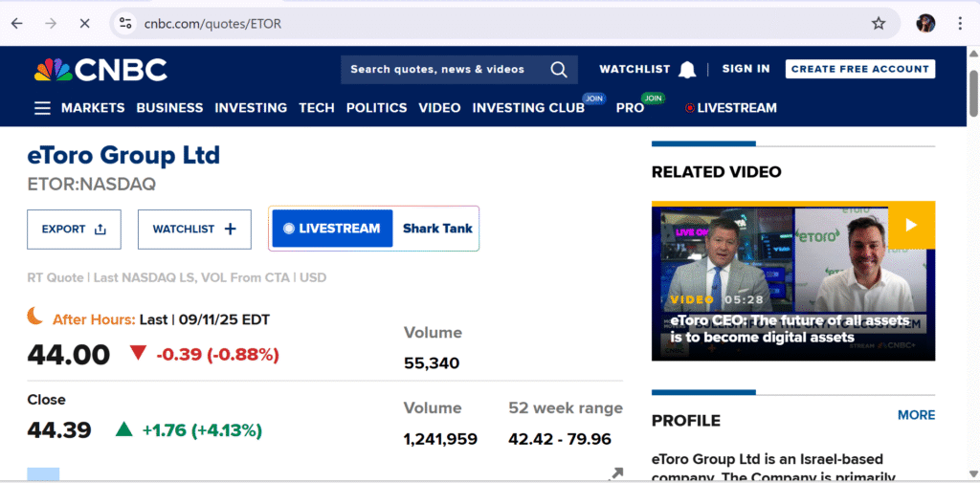The width and height of the screenshot is (980, 483).
Task: Click the change +1.76 (+4.13%)
Action: click(202, 429)
